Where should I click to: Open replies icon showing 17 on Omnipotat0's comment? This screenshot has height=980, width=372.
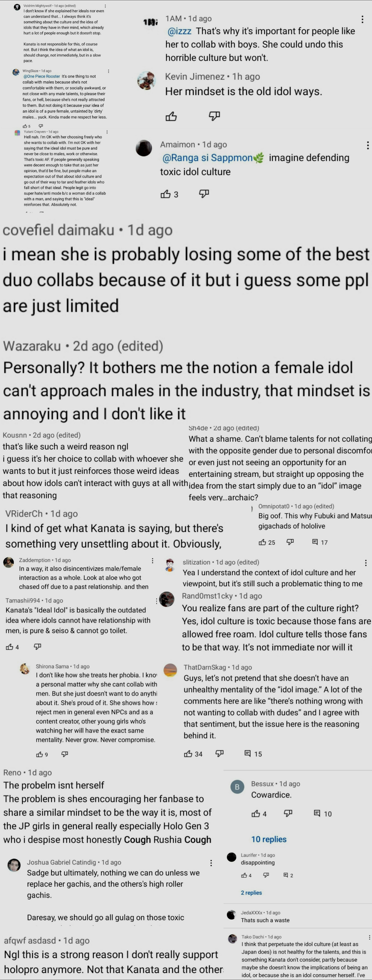(315, 542)
